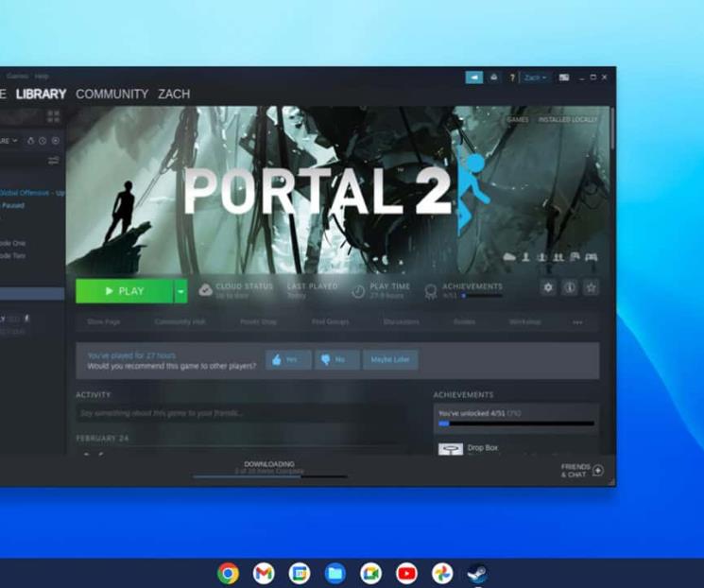Open the Zach profile tab
The width and height of the screenshot is (704, 588).
174,94
